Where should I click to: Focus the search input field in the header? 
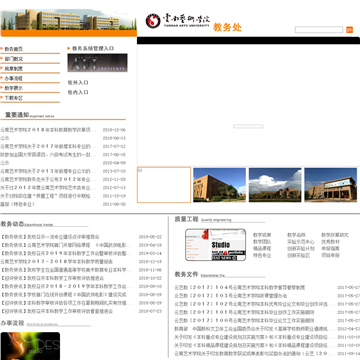coord(319,30)
